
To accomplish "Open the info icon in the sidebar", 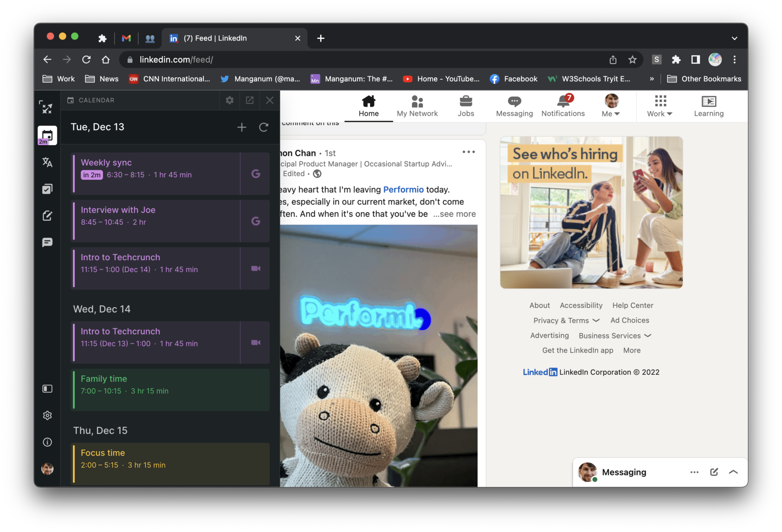I will (x=47, y=442).
